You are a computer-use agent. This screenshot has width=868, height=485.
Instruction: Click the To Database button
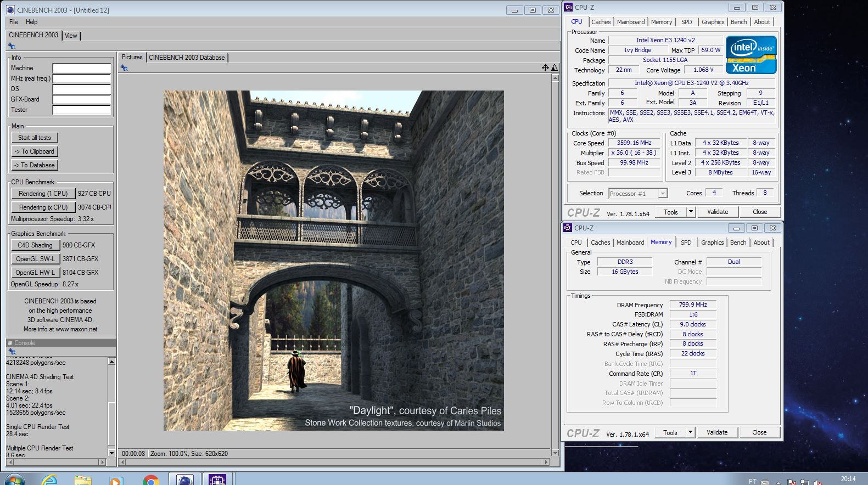35,165
